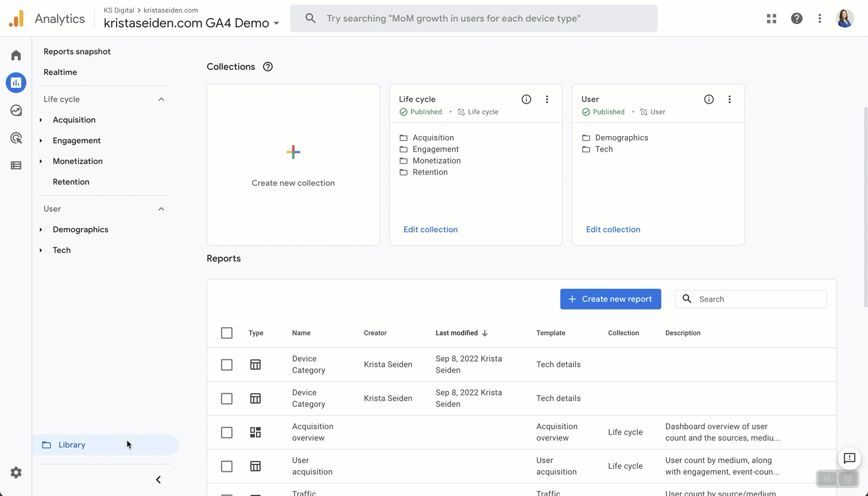The image size is (868, 496).
Task: Open the Help question mark icon
Action: click(x=797, y=18)
